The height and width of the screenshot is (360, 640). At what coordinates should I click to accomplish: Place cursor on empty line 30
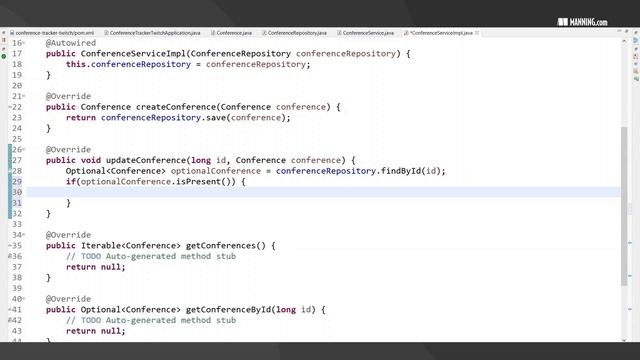(323, 192)
